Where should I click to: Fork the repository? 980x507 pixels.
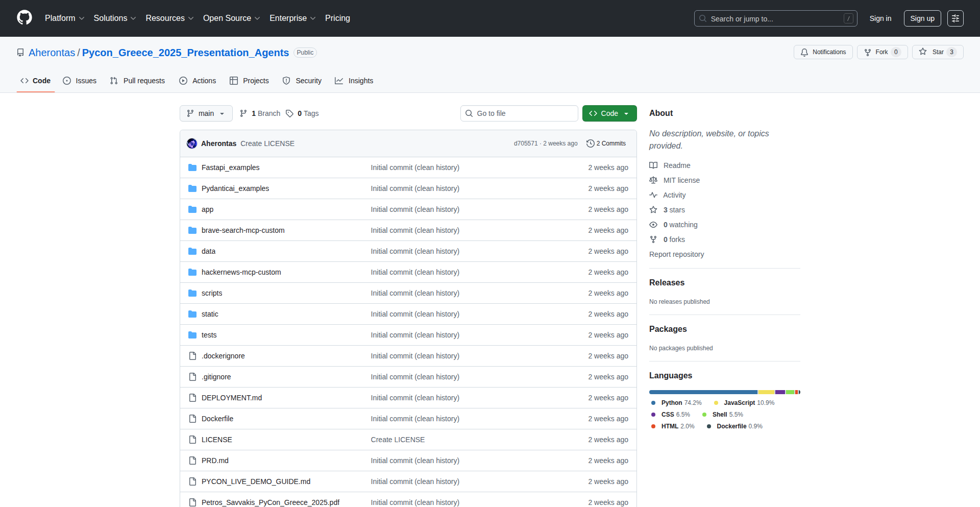(x=882, y=52)
